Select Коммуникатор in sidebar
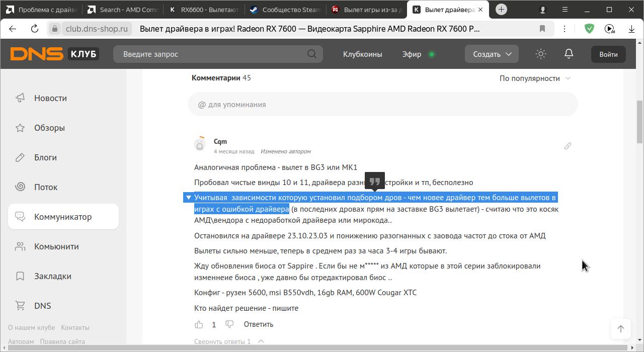The image size is (644, 352). (63, 217)
